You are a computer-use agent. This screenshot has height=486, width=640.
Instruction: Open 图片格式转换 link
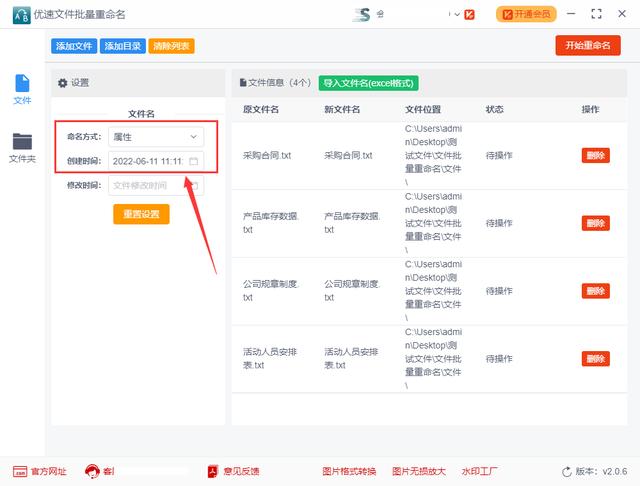[x=349, y=472]
